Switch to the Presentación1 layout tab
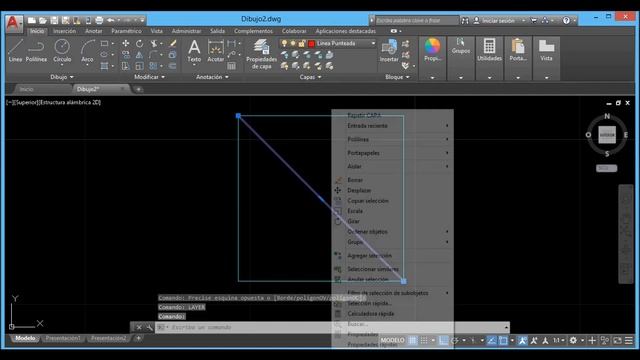 [63, 338]
